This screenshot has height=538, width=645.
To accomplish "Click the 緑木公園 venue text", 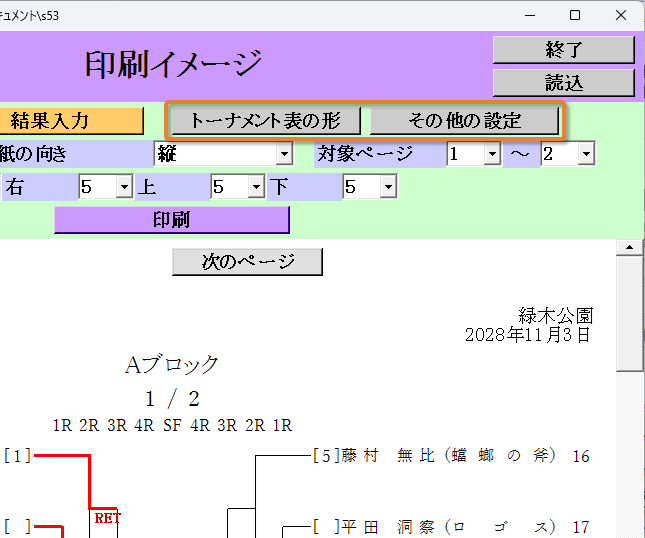I will [556, 316].
